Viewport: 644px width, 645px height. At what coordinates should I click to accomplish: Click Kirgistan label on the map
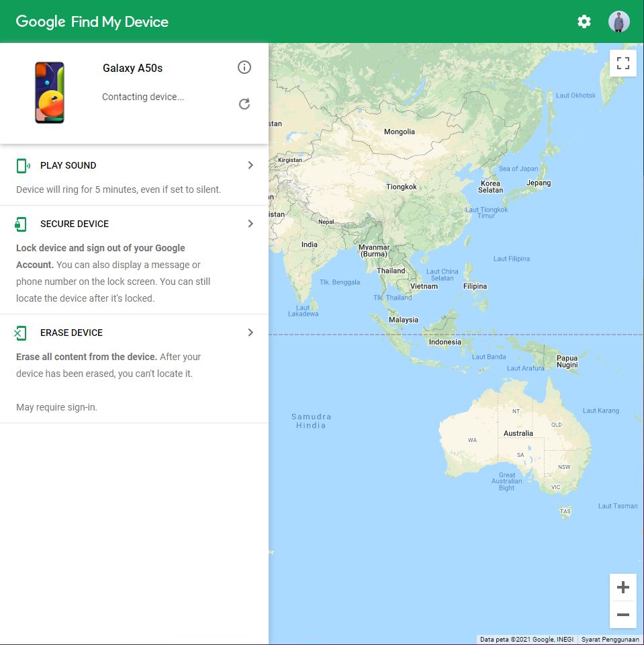point(290,160)
